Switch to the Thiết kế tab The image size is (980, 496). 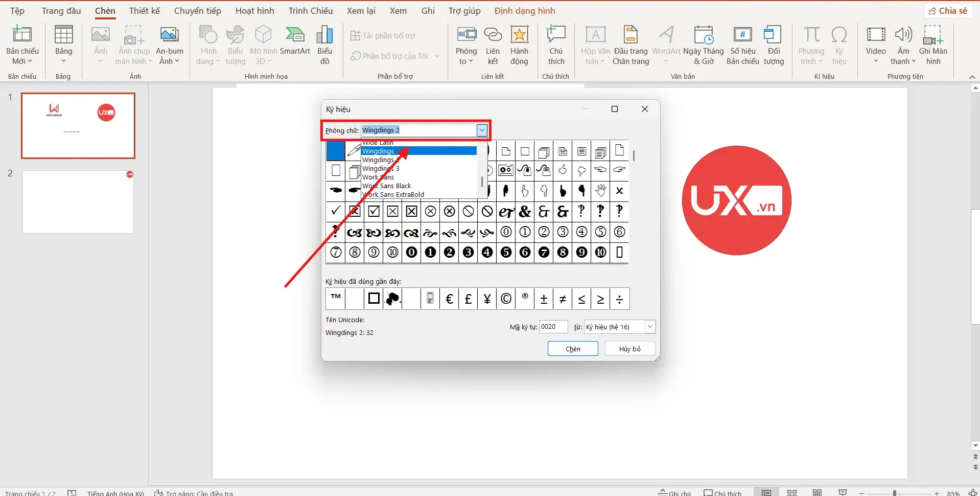145,11
